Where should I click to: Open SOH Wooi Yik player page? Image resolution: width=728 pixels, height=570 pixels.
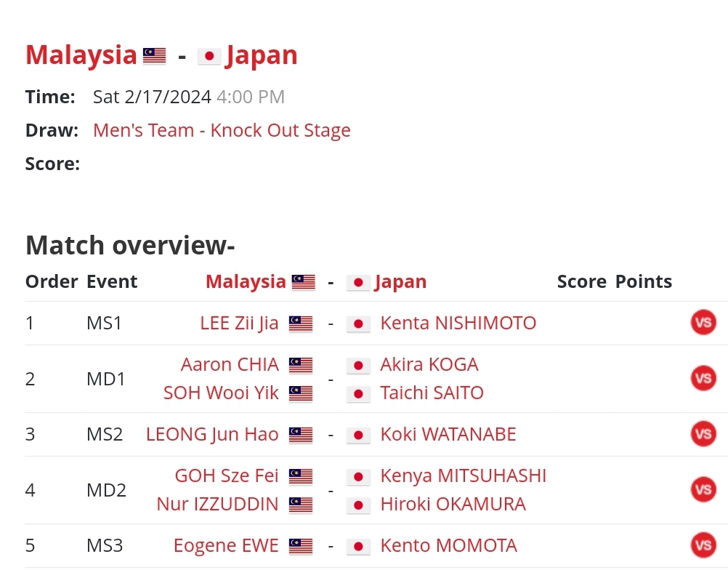[221, 393]
